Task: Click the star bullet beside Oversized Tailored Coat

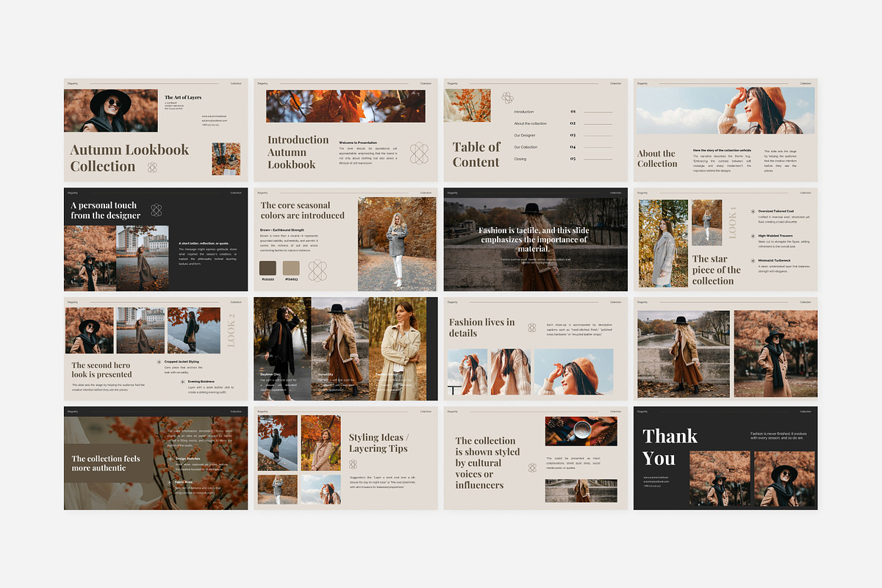Action: point(753,212)
